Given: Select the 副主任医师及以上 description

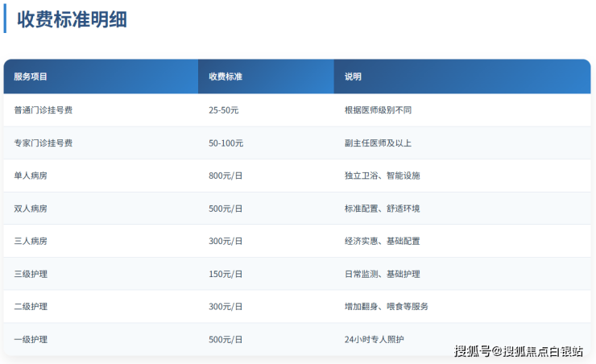Looking at the screenshot, I should (378, 143).
